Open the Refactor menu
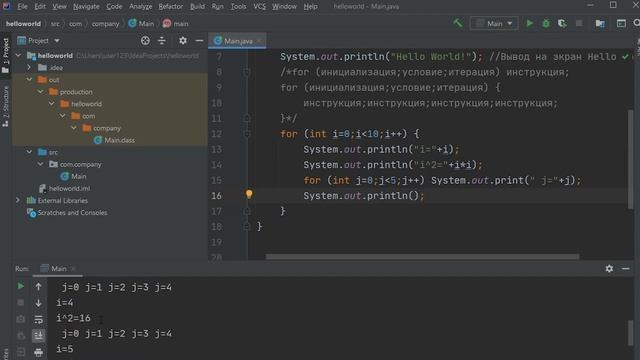Image resolution: width=640 pixels, height=360 pixels. pyautogui.click(x=171, y=6)
